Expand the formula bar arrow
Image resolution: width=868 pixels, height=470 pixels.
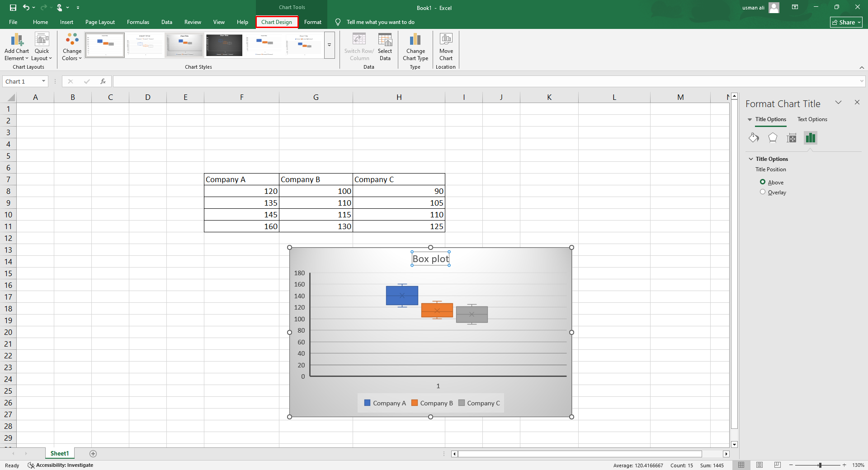pyautogui.click(x=862, y=81)
